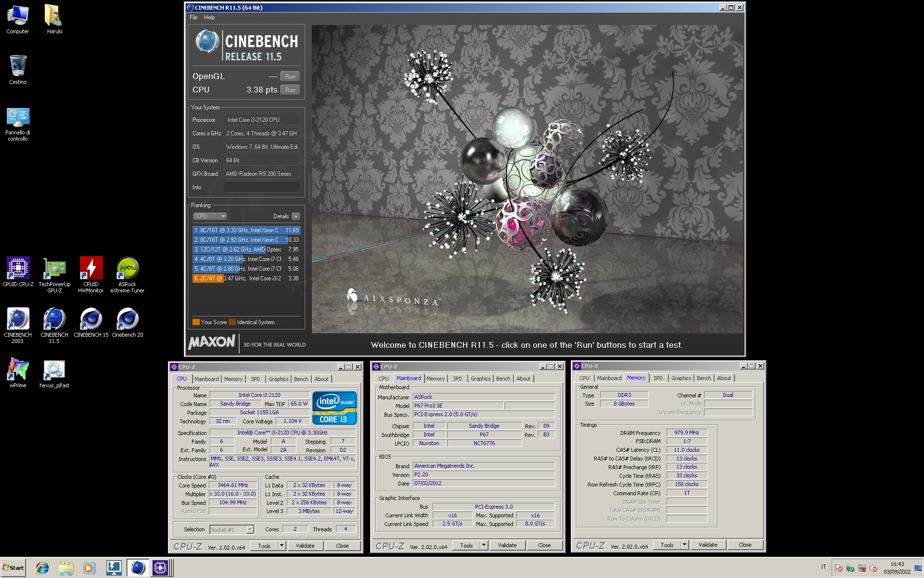
Task: Run the CPU benchmark
Action: pyautogui.click(x=290, y=90)
